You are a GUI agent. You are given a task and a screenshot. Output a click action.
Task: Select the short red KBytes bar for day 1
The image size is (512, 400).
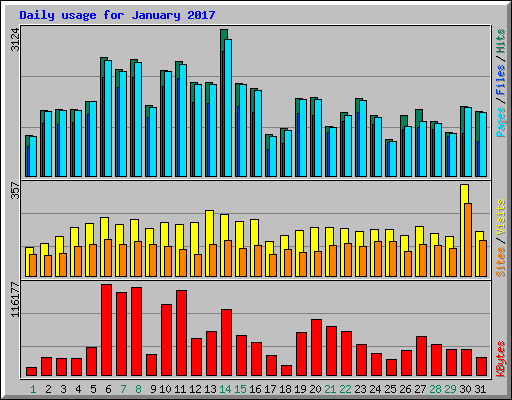point(31,372)
